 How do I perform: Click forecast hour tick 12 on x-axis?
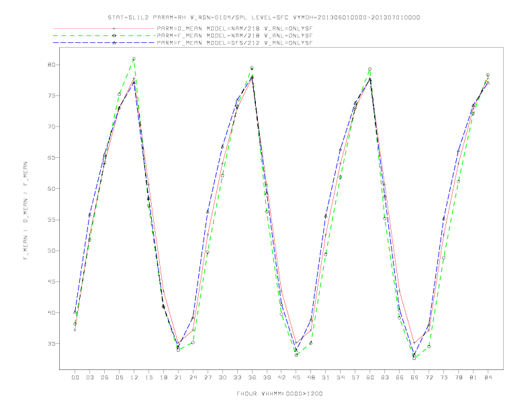click(x=134, y=377)
